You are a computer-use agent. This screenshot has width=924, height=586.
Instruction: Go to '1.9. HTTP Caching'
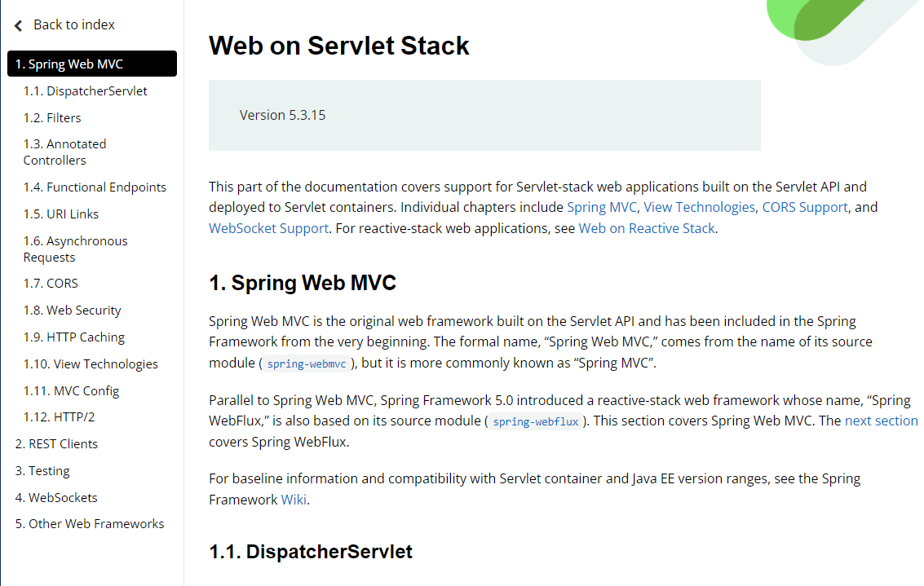tap(73, 337)
